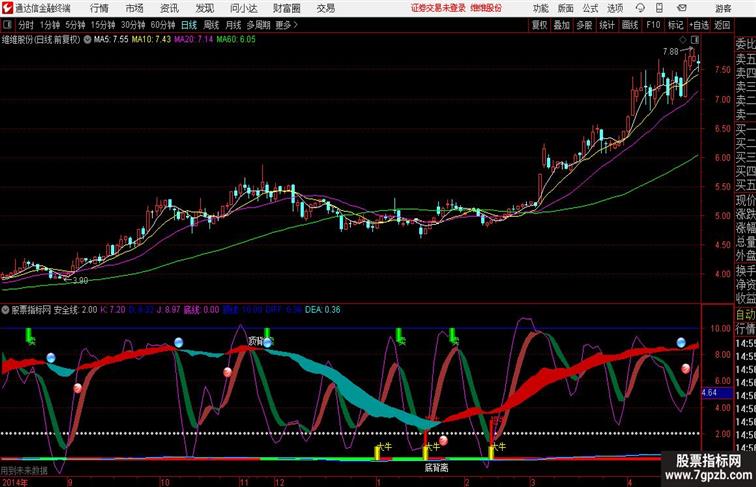This screenshot has width=756, height=487.
Task: Open the 版面 menu
Action: pyautogui.click(x=566, y=8)
